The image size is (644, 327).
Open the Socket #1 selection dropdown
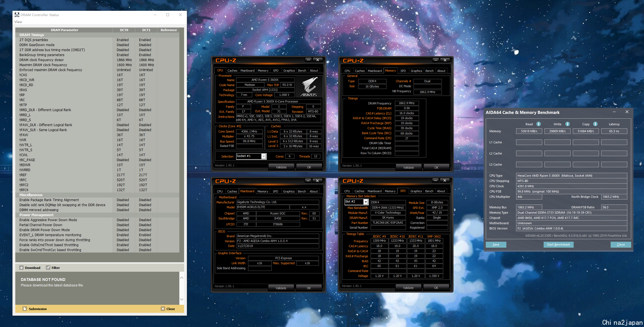click(x=264, y=156)
